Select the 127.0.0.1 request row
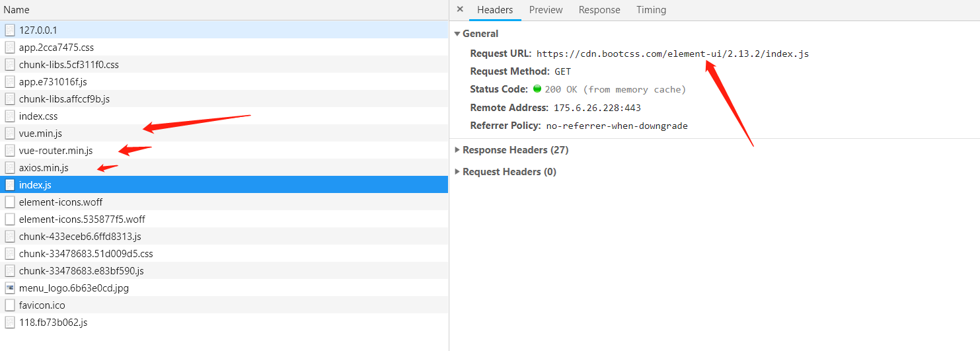The height and width of the screenshot is (351, 980). 224,30
